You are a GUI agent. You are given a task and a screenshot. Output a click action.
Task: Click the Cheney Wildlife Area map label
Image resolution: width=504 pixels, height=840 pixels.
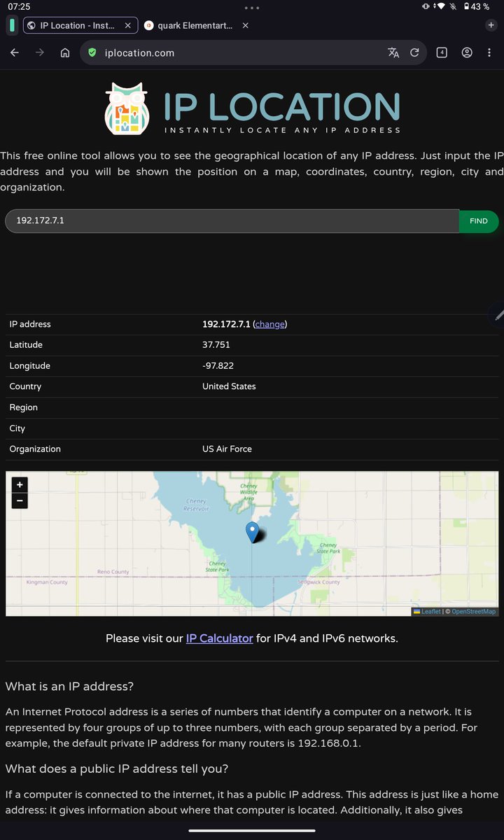click(248, 492)
